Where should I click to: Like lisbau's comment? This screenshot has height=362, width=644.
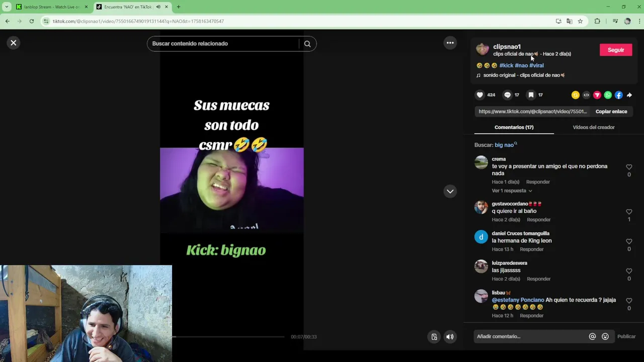[x=629, y=301]
